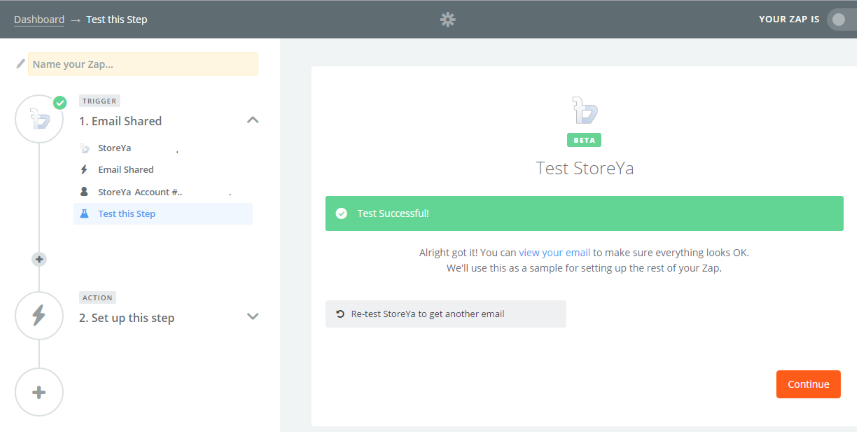Click the StoreYa logo above BETA badge
This screenshot has width=857, height=432.
[x=583, y=110]
